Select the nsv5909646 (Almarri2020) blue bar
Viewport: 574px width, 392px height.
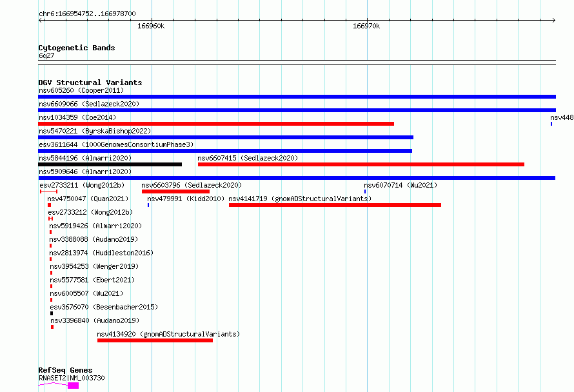tap(297, 178)
